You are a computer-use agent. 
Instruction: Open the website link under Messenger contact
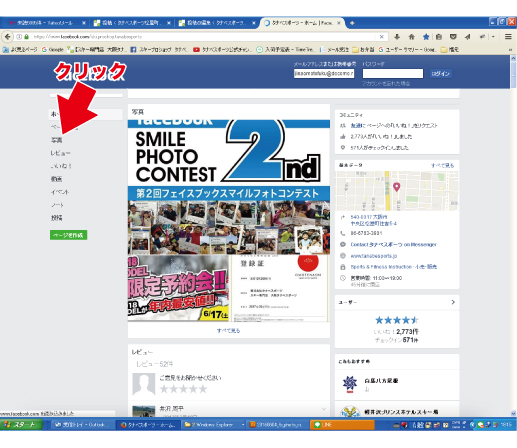[374, 256]
